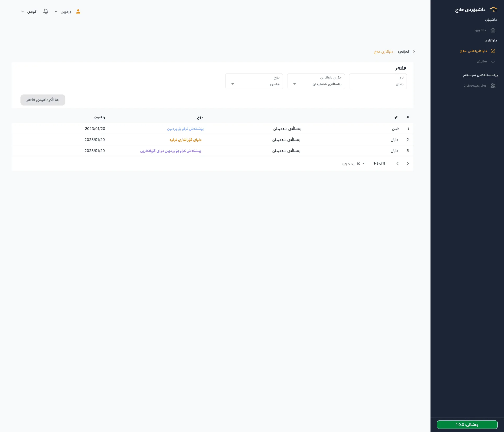Click the users icon beside بەکارهێنەرەکان

tap(493, 86)
